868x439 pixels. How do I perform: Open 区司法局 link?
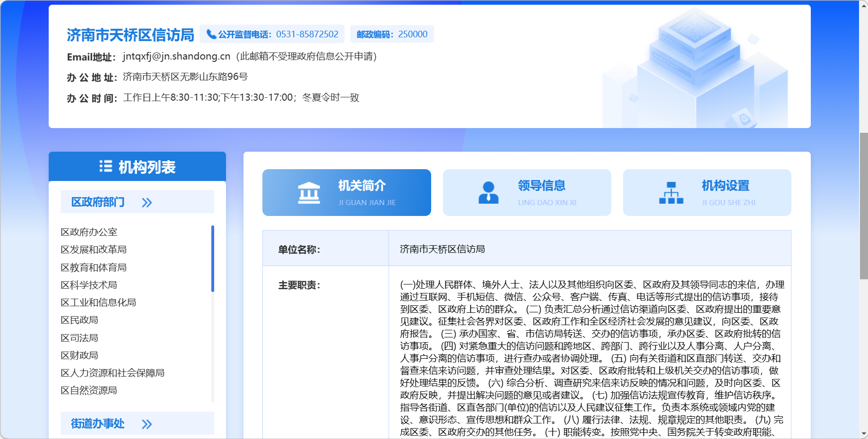pos(79,338)
